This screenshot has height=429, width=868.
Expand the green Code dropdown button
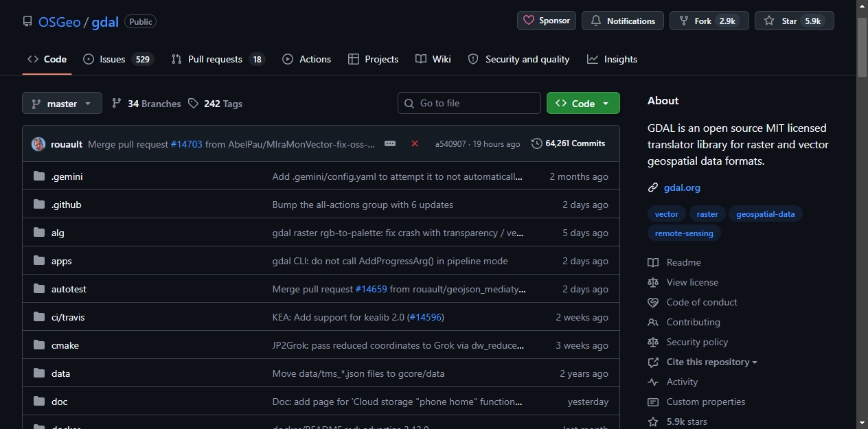pos(583,103)
